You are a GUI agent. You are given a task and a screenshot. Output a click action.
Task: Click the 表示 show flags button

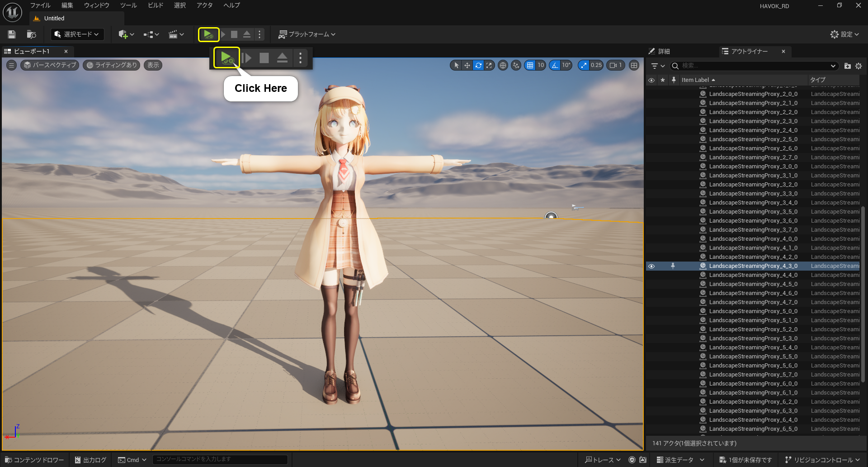coord(153,65)
